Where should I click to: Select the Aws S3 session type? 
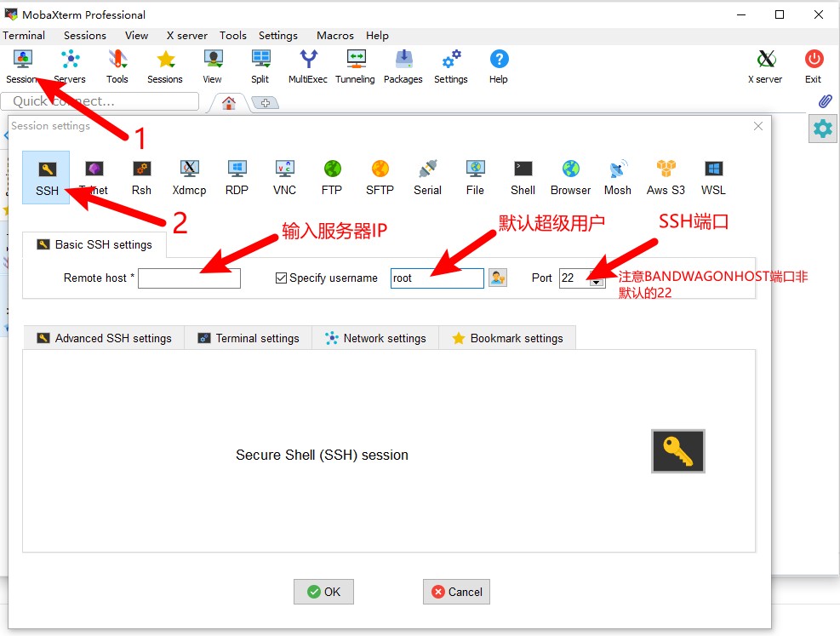(x=666, y=177)
